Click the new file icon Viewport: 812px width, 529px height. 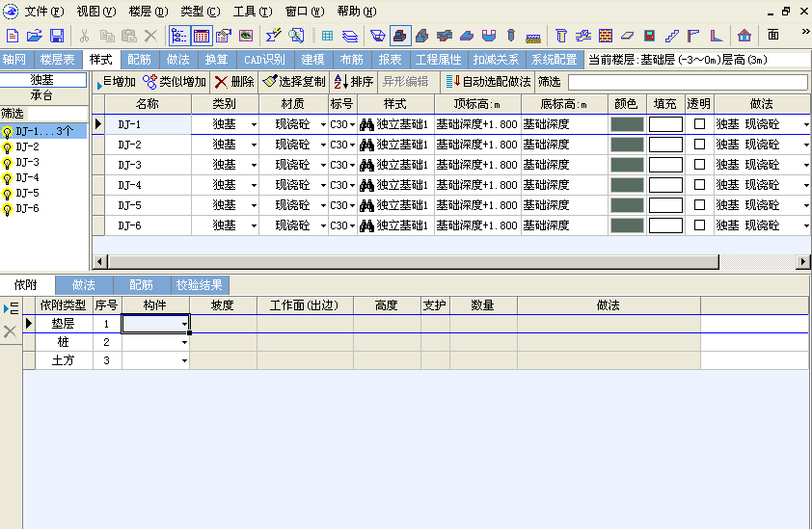pyautogui.click(x=13, y=36)
